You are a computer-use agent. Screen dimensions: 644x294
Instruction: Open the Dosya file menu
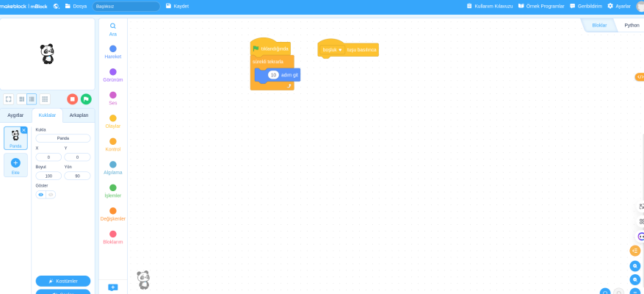[x=76, y=6]
